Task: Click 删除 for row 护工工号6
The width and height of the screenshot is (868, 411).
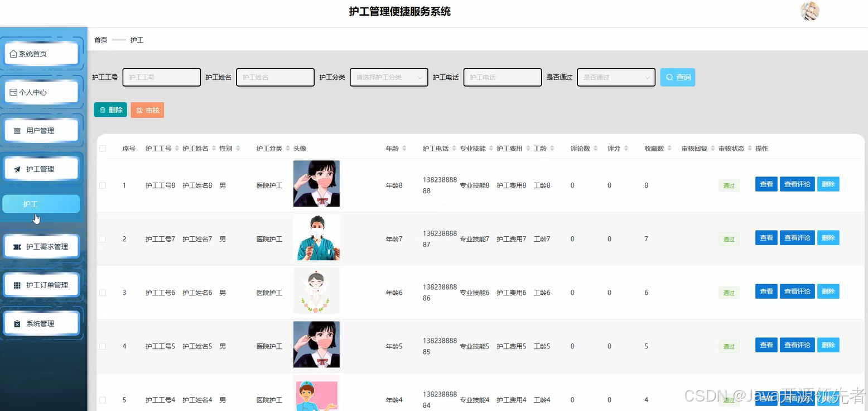Action: click(828, 291)
